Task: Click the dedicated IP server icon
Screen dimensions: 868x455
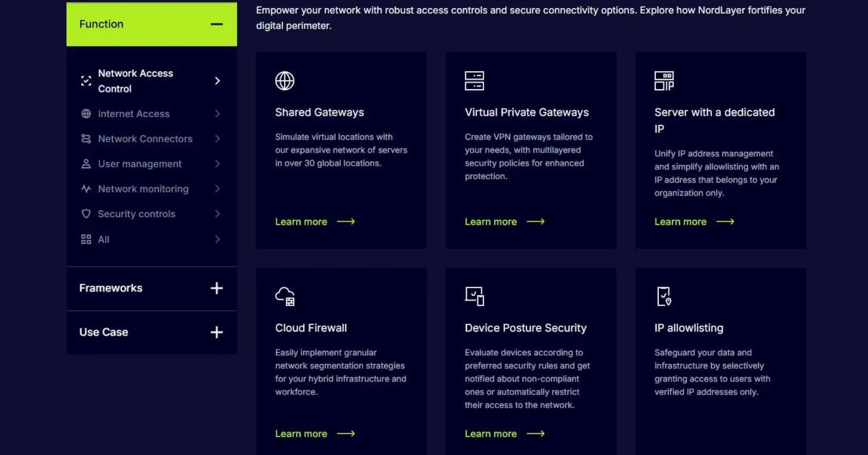Action: tap(664, 81)
